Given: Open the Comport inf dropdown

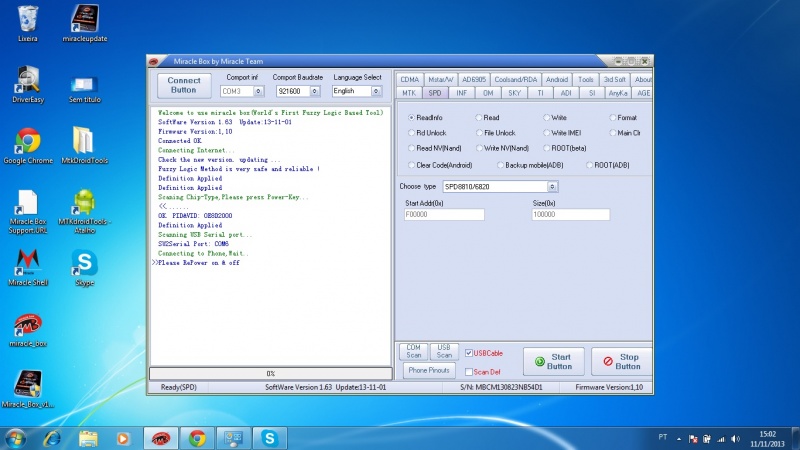Looking at the screenshot, I should click(258, 91).
